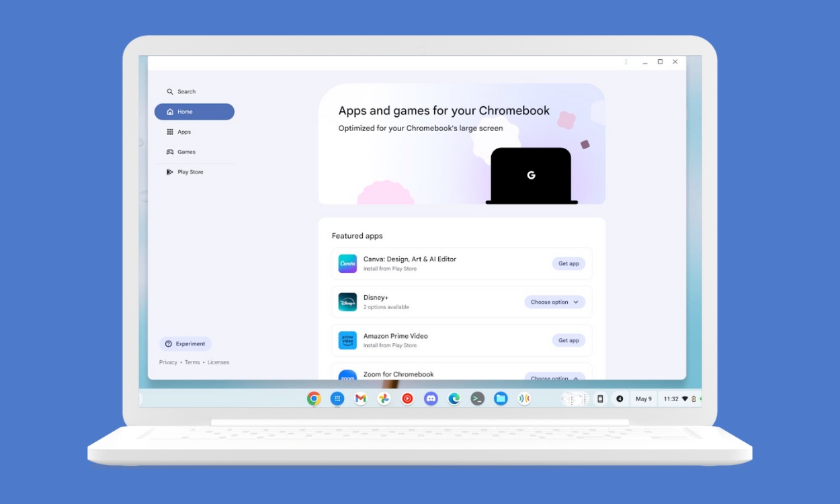The width and height of the screenshot is (840, 504).
Task: Switch to the Home section
Action: click(x=194, y=112)
